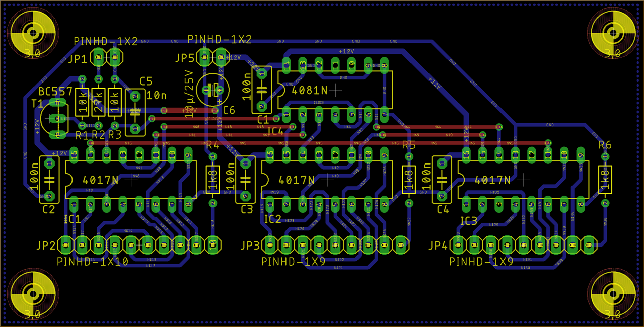Viewport: 644px width, 327px height.
Task: Select the PINHD-1X9 text under JP4
Action: tap(481, 262)
